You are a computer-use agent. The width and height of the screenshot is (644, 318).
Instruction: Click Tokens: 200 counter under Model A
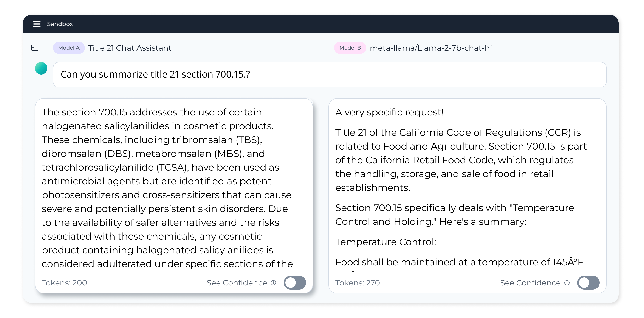point(64,282)
